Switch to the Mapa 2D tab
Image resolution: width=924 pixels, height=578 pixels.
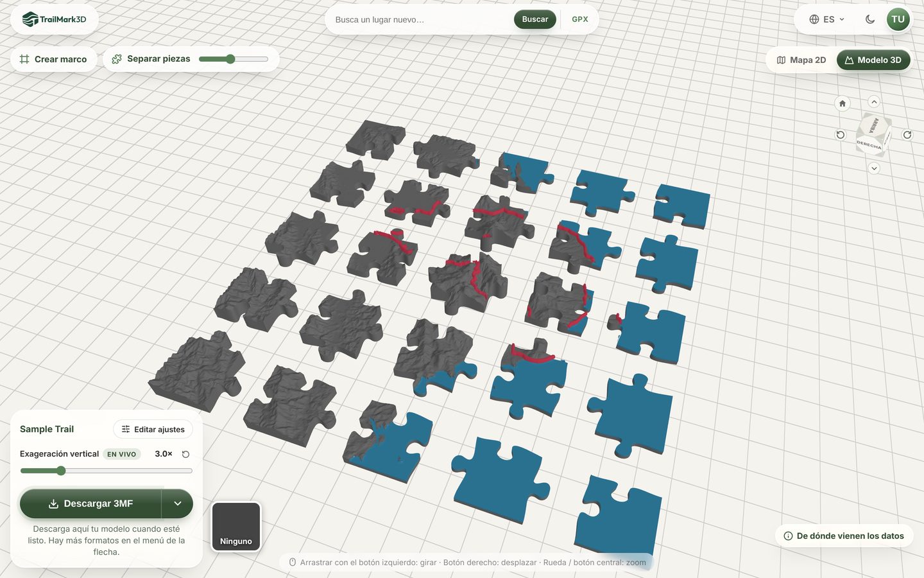pos(801,60)
